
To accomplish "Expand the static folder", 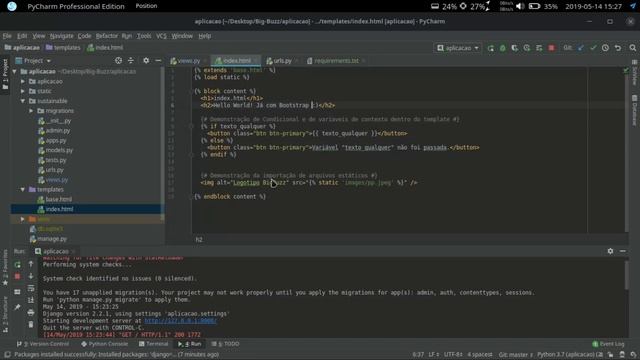I will coord(23,91).
